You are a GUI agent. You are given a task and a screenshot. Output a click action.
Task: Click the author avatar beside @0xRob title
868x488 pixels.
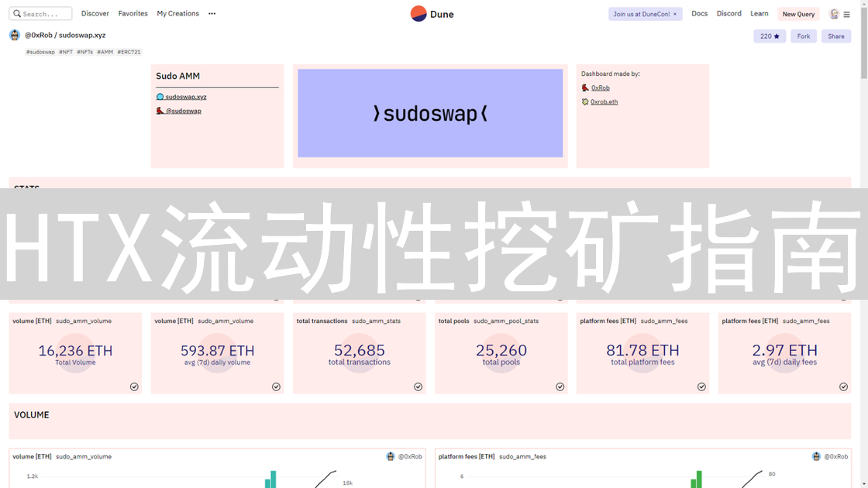point(15,35)
